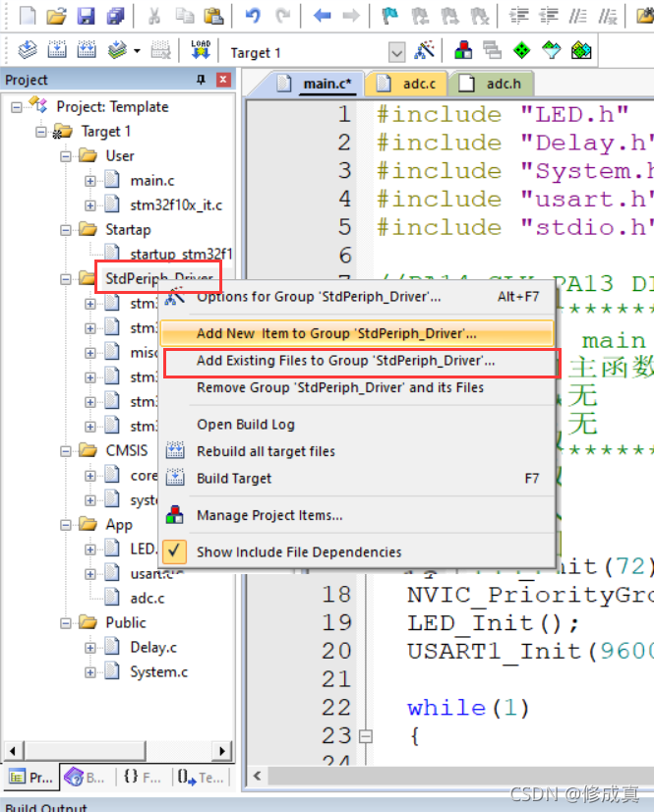The image size is (654, 812).
Task: Navigate forwards with the right arrow
Action: [351, 16]
